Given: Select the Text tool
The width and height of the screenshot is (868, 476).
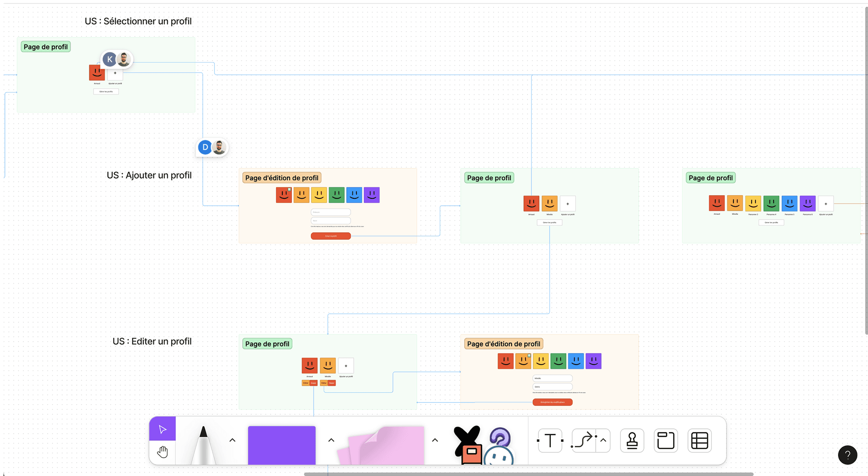Looking at the screenshot, I should (x=550, y=440).
